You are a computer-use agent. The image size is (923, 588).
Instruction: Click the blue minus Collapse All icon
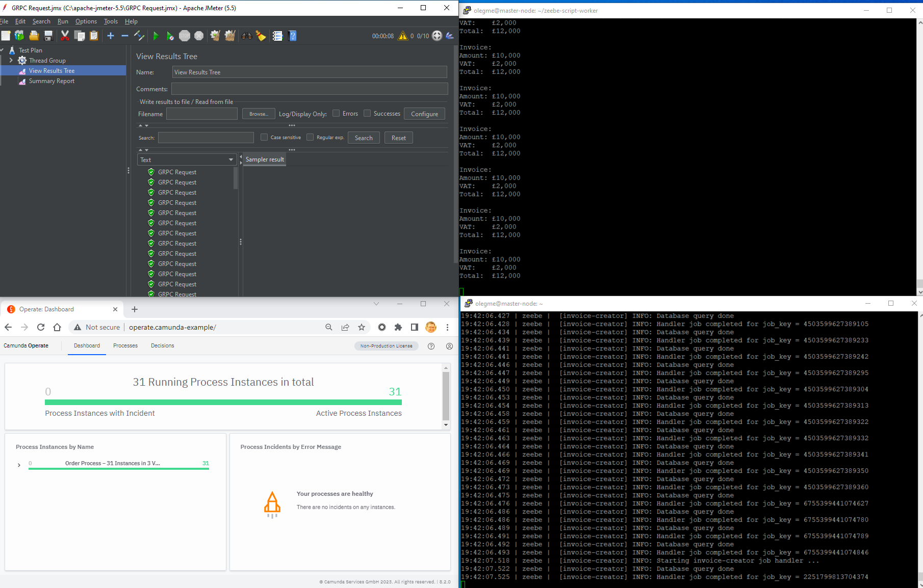click(x=124, y=36)
